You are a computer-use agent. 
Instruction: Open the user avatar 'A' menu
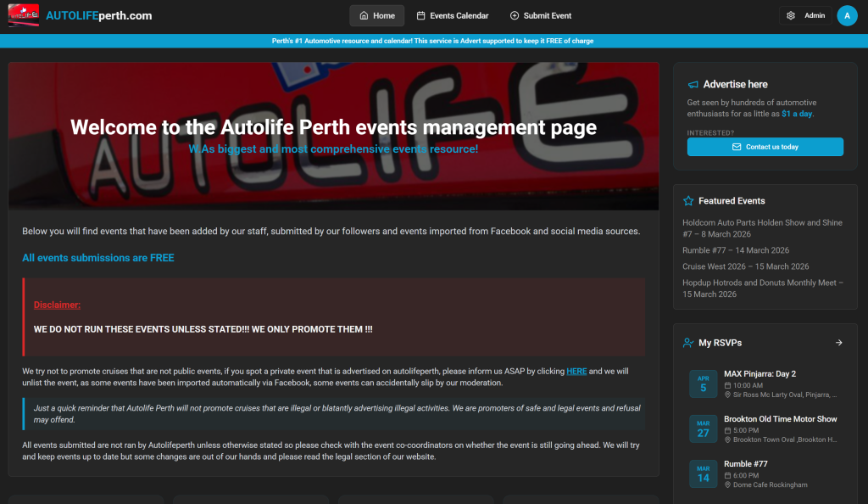tap(847, 15)
